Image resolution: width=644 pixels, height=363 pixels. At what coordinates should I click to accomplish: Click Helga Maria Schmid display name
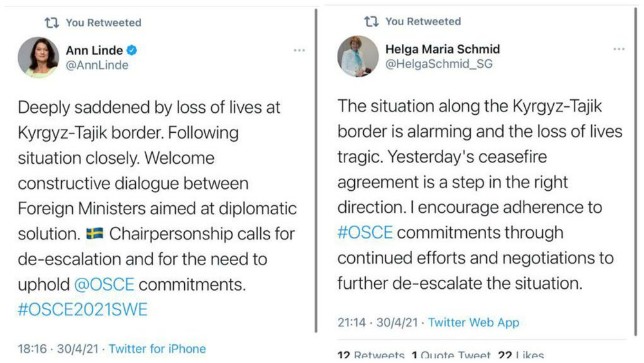pyautogui.click(x=442, y=49)
